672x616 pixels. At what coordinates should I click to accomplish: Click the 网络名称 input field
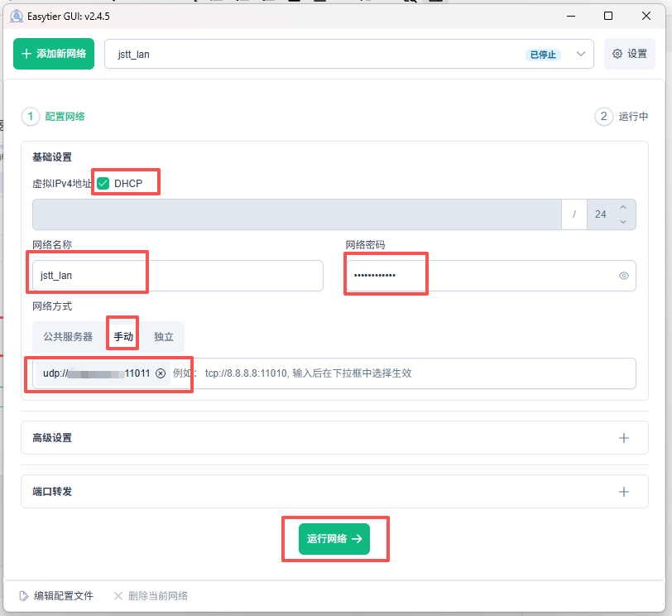177,276
